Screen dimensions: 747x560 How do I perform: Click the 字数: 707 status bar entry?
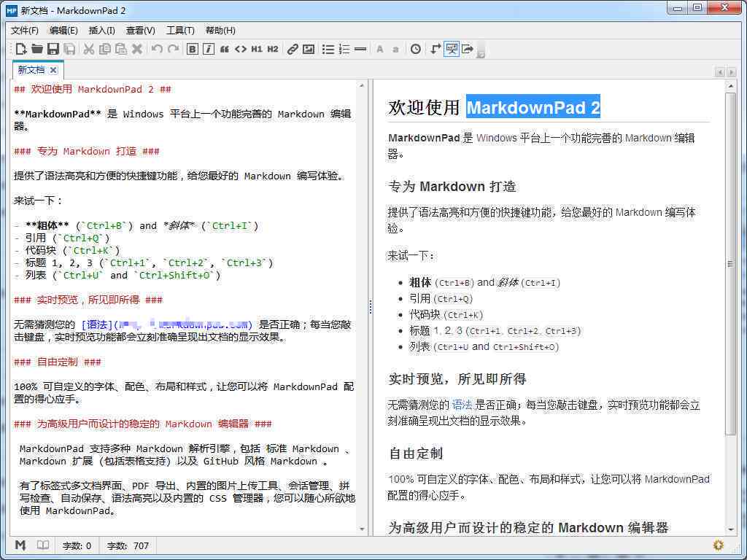tap(128, 545)
